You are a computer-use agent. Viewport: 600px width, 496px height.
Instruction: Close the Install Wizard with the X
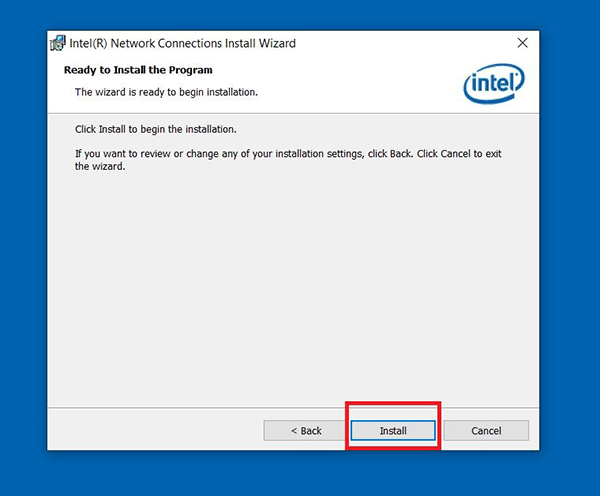522,43
